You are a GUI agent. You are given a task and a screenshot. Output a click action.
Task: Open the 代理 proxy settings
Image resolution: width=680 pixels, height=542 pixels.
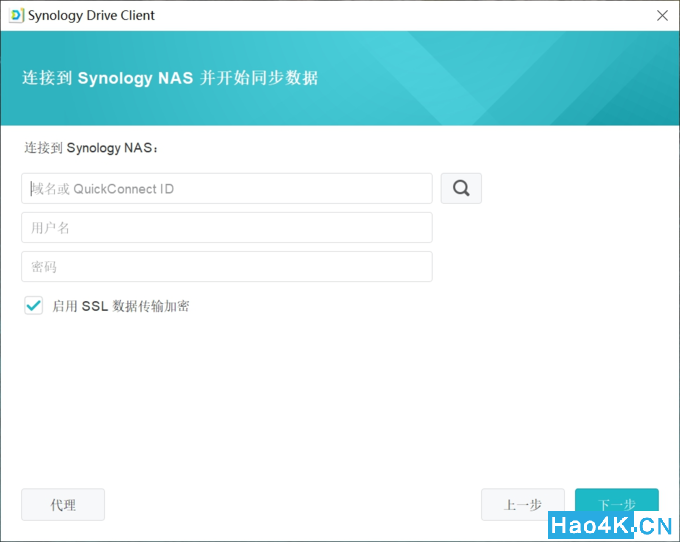click(x=63, y=504)
